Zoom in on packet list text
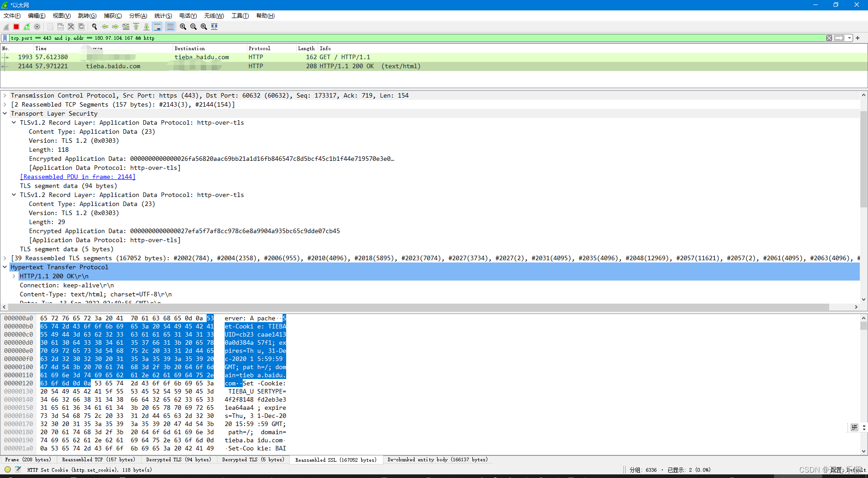 tap(183, 27)
